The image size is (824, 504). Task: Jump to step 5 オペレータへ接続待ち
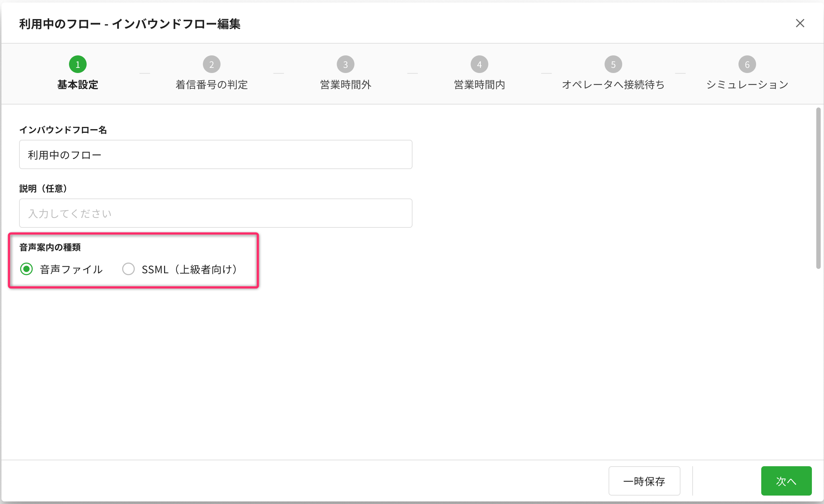pyautogui.click(x=613, y=73)
